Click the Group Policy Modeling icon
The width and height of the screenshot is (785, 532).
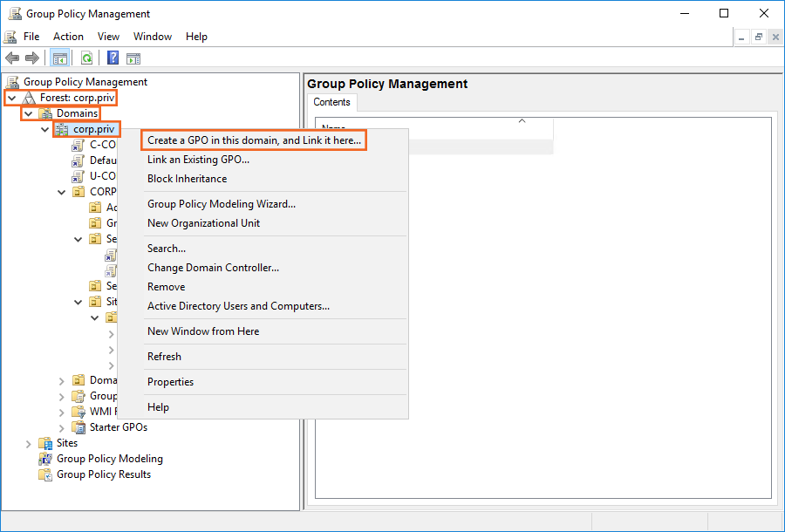pyautogui.click(x=45, y=459)
